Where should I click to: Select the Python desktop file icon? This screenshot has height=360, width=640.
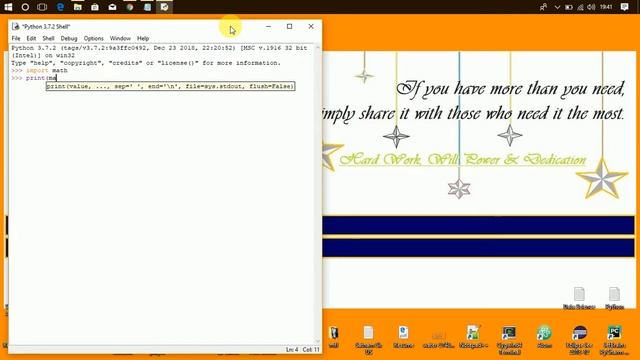(614, 298)
